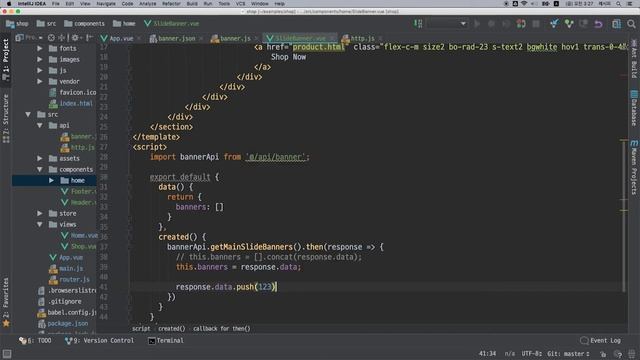Open Project Structure icon
The height and width of the screenshot is (360, 640).
(x=616, y=24)
